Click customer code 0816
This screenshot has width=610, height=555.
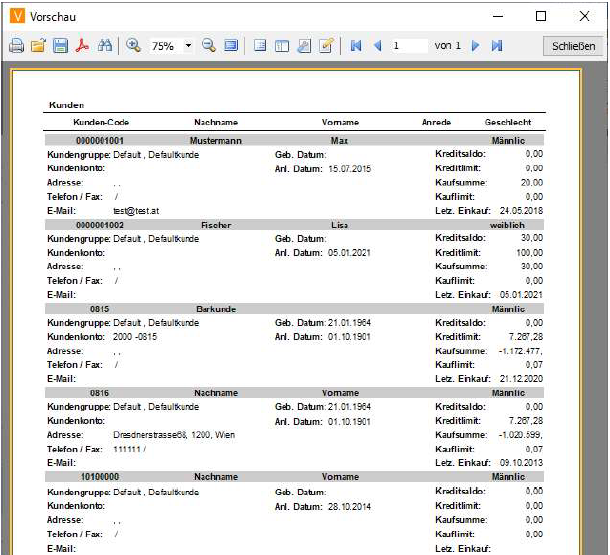click(100, 393)
